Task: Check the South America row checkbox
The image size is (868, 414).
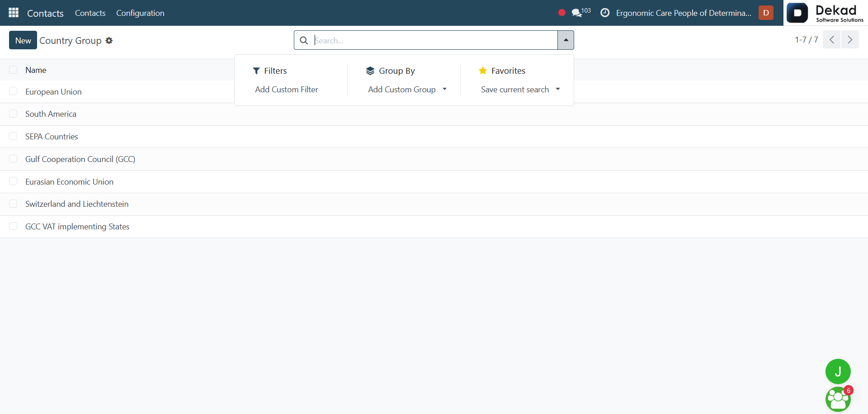Action: (x=13, y=114)
